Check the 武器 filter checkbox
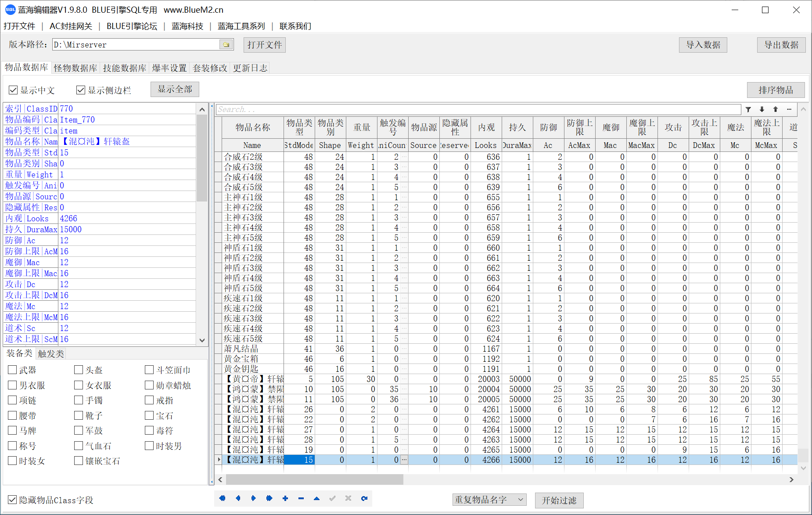This screenshot has width=812, height=515. click(12, 370)
